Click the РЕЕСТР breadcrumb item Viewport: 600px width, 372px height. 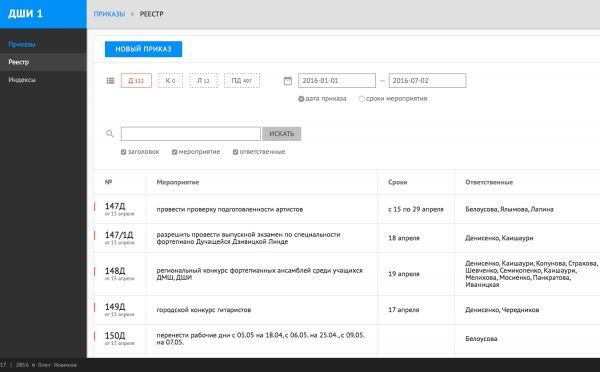[152, 14]
